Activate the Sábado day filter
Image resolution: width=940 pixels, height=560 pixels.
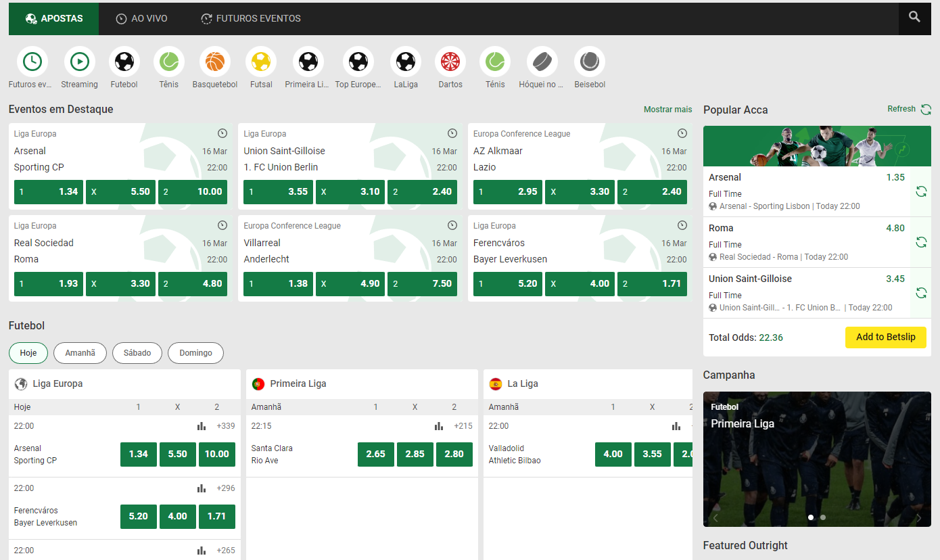(x=137, y=352)
